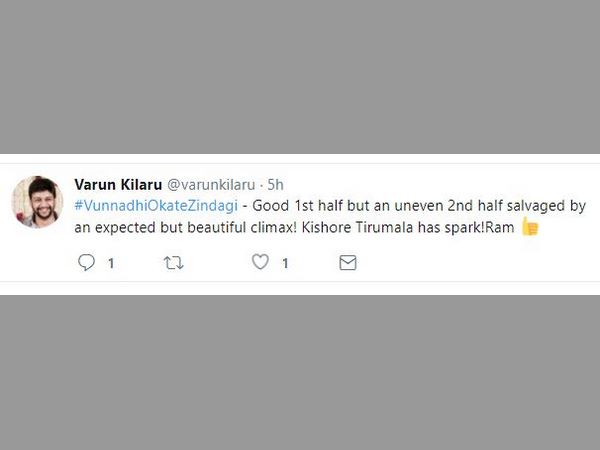Click the like count beside the heart

(285, 264)
